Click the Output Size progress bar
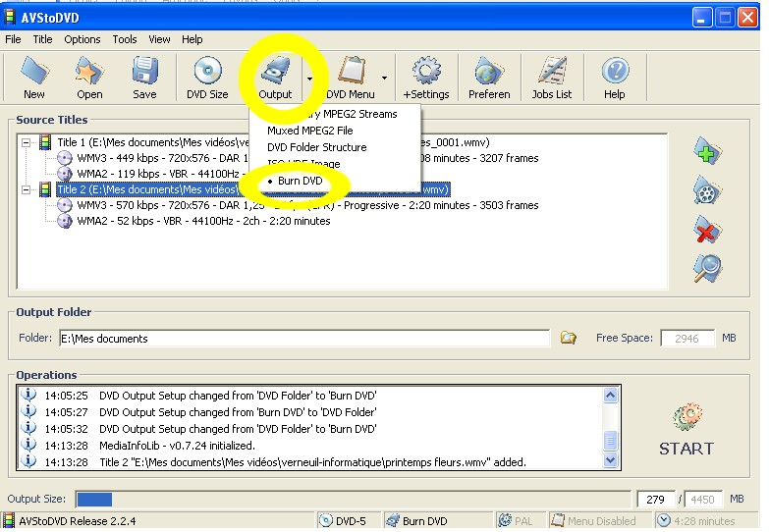769x532 pixels. pos(353,499)
